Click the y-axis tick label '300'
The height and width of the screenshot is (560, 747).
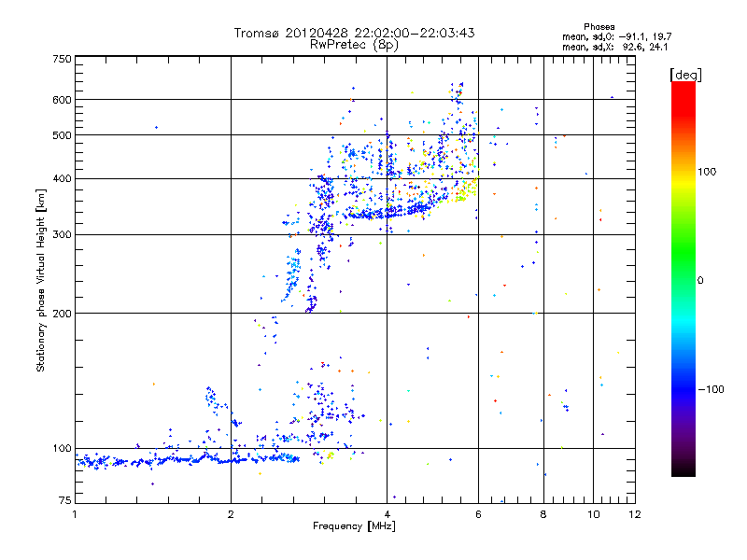pyautogui.click(x=63, y=235)
